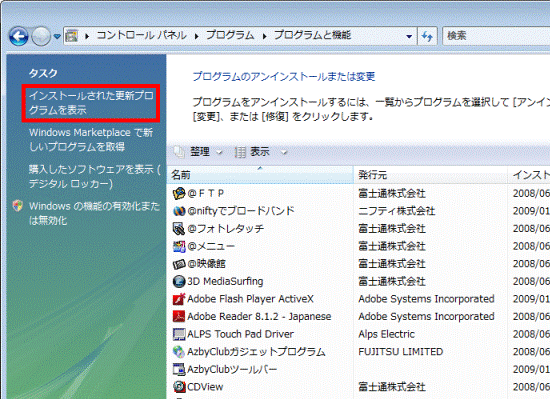Click 富士通株式会社 in the 3D MediaSurfing row

point(392,281)
